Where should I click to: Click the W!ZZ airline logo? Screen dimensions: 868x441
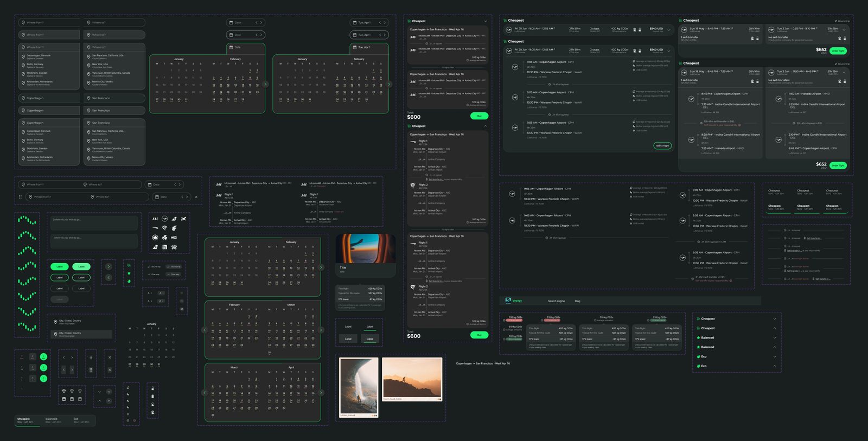[174, 238]
